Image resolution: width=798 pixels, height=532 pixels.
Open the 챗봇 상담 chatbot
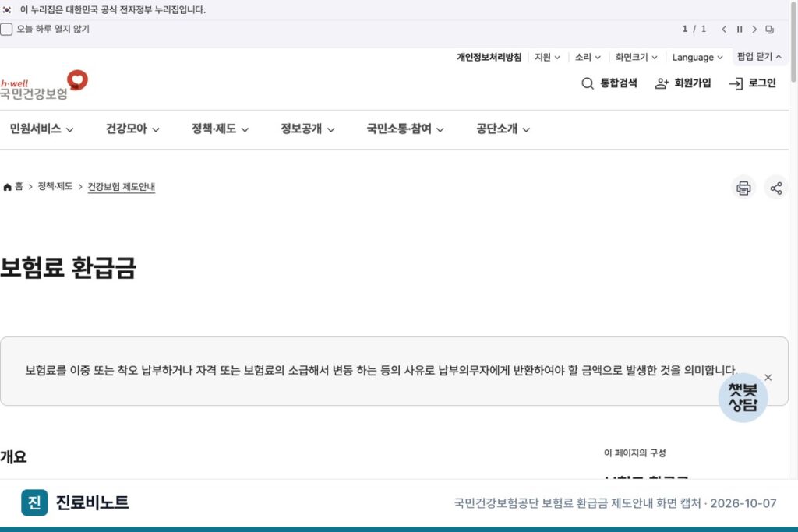pyautogui.click(x=743, y=398)
